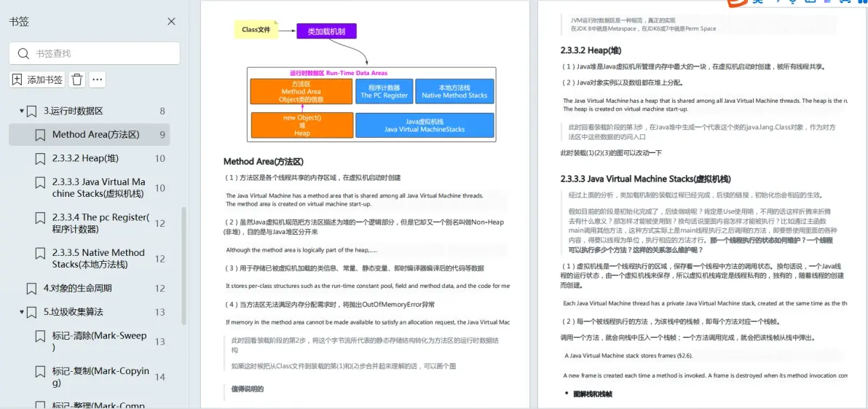Click the 添加书签 button
Screen dimensions: 868x409
37,79
